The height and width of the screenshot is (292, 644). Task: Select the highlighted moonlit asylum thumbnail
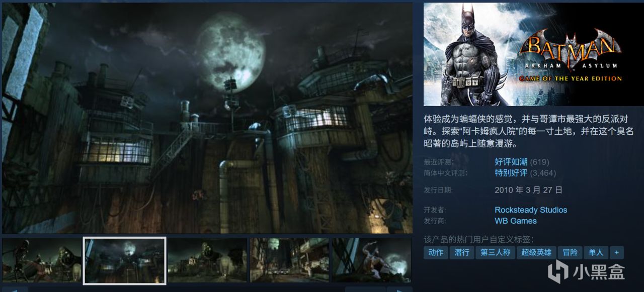click(x=125, y=260)
